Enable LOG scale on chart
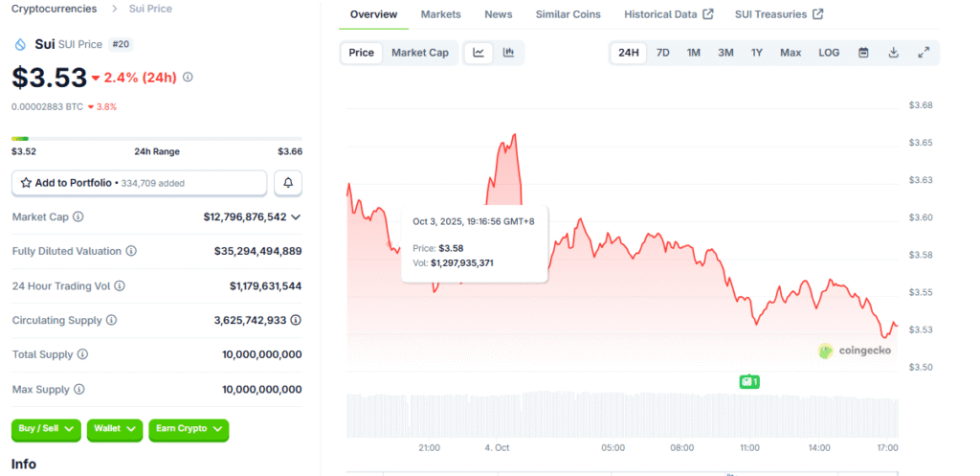Image resolution: width=980 pixels, height=476 pixels. pyautogui.click(x=829, y=53)
